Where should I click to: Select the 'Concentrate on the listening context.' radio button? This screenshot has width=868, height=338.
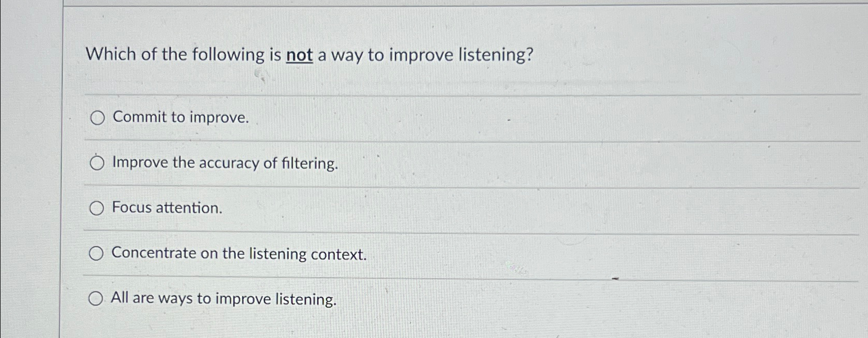click(97, 253)
